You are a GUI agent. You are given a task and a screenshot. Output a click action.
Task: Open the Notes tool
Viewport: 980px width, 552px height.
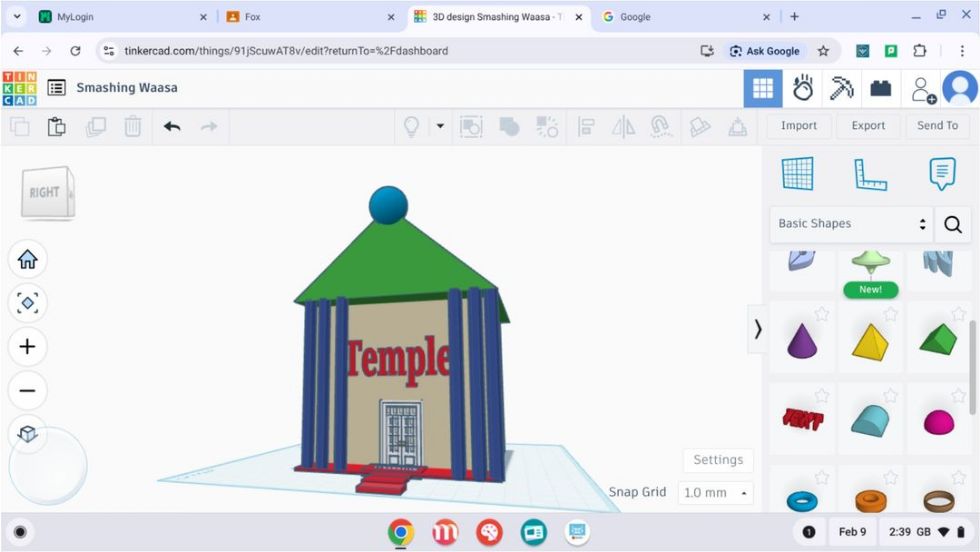coord(941,174)
